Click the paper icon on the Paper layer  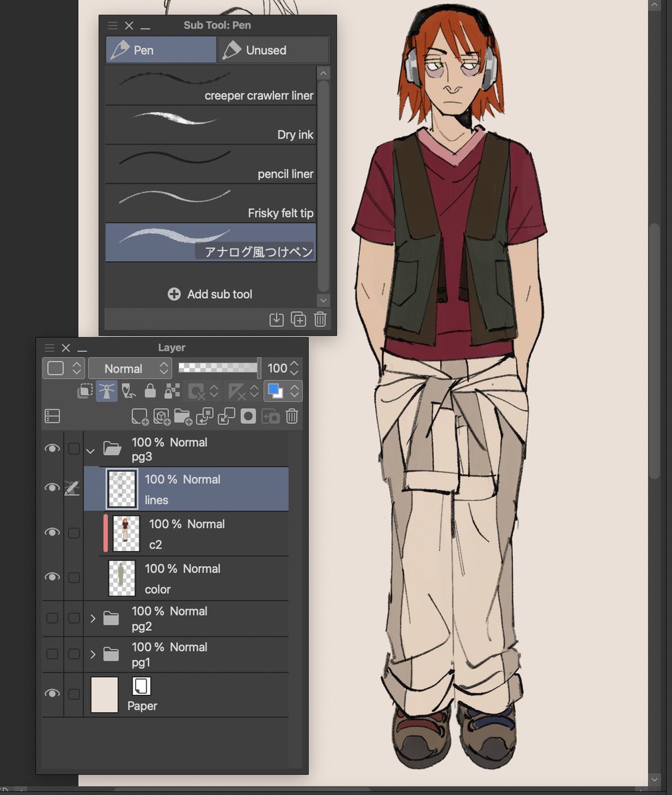coord(142,686)
